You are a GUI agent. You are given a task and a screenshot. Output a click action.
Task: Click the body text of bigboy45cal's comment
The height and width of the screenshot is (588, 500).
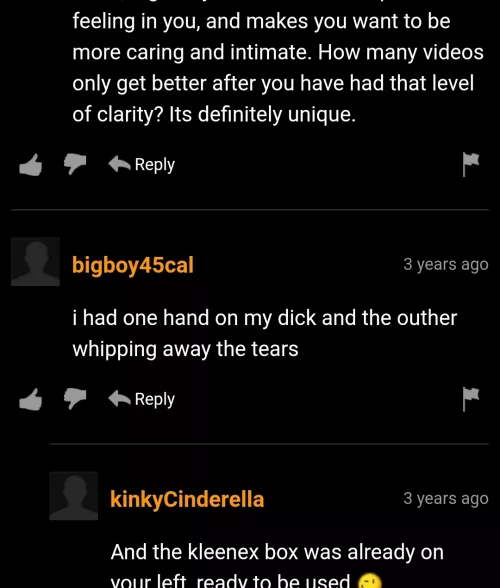tap(265, 333)
